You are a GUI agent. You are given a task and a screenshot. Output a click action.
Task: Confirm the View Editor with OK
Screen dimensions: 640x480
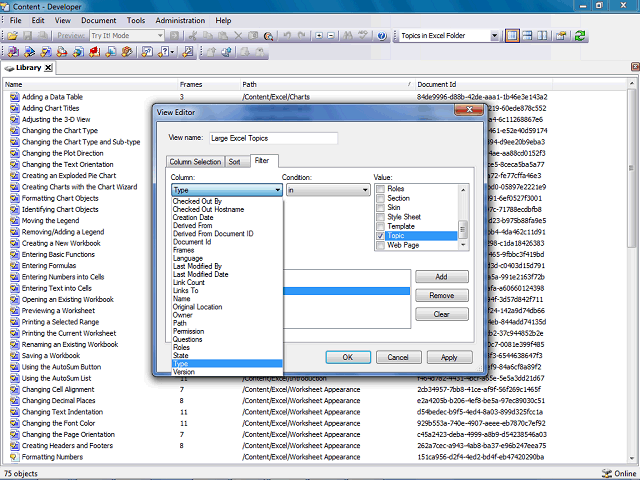[x=348, y=358]
